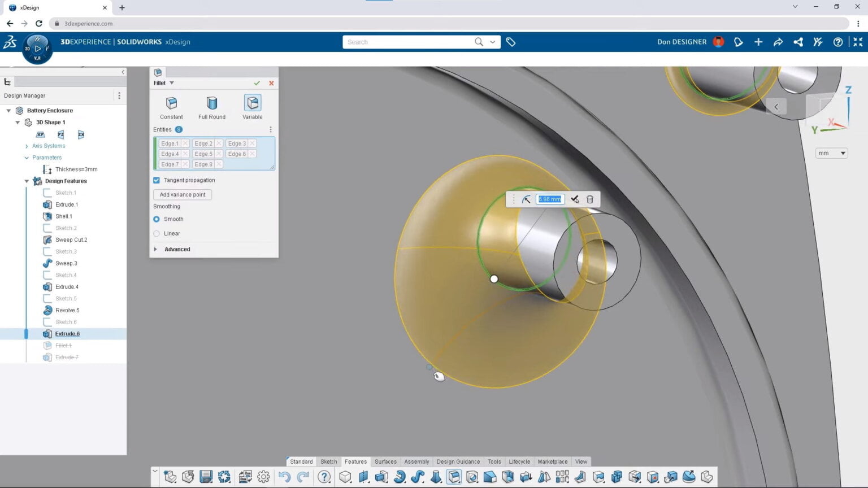Select the Smooth smoothing radio button
The width and height of the screenshot is (868, 488).
156,219
